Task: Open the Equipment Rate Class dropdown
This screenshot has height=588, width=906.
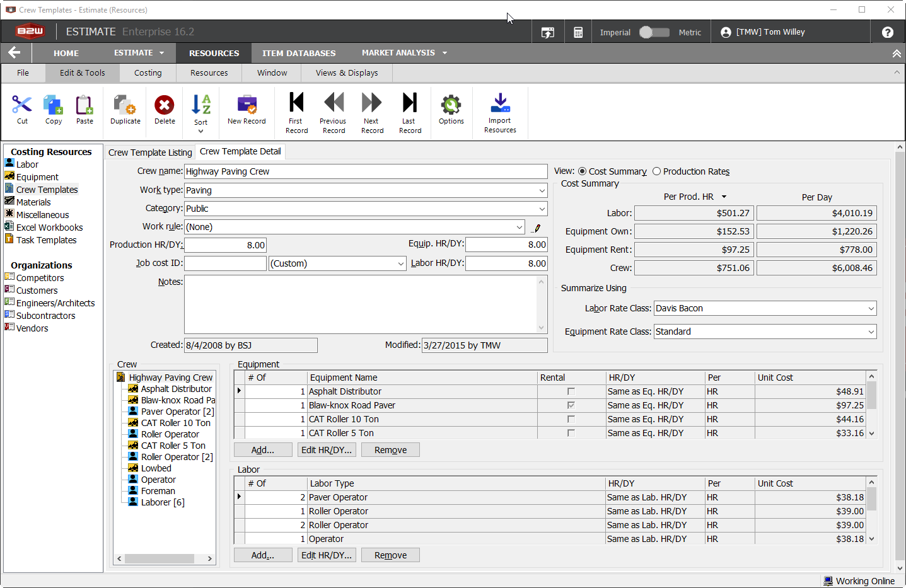Action: (x=871, y=331)
